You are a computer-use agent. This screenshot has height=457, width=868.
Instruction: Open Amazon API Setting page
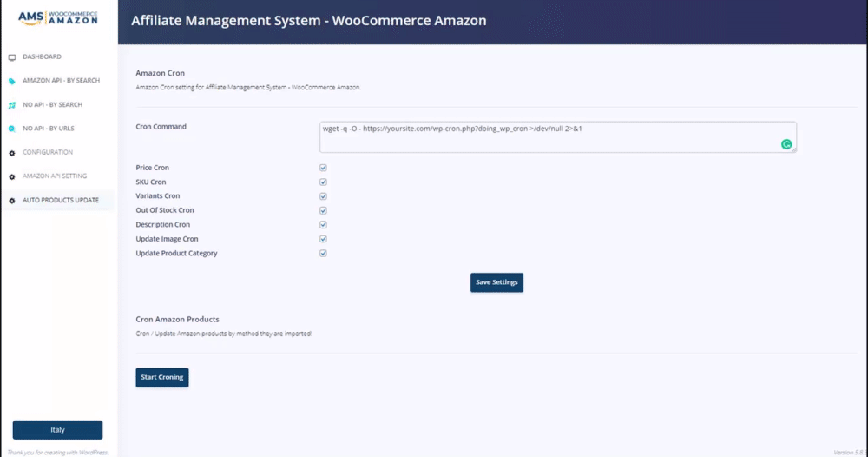click(55, 176)
